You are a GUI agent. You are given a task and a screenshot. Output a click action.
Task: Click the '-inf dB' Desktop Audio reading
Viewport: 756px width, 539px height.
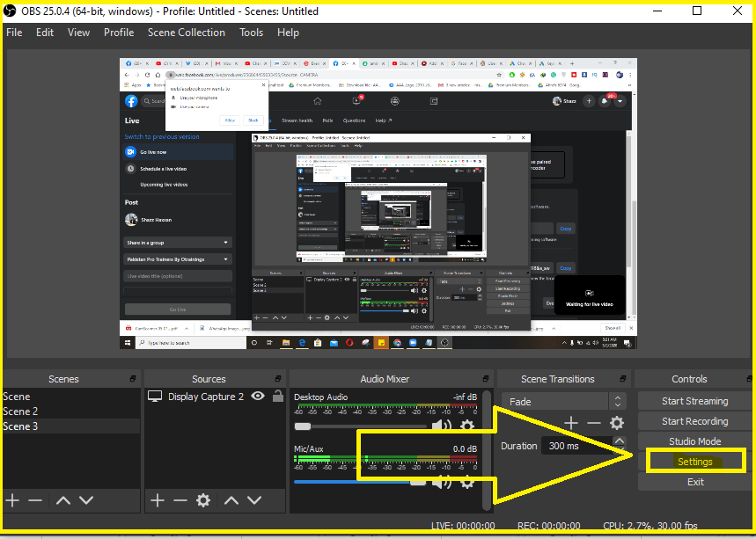pyautogui.click(x=465, y=397)
